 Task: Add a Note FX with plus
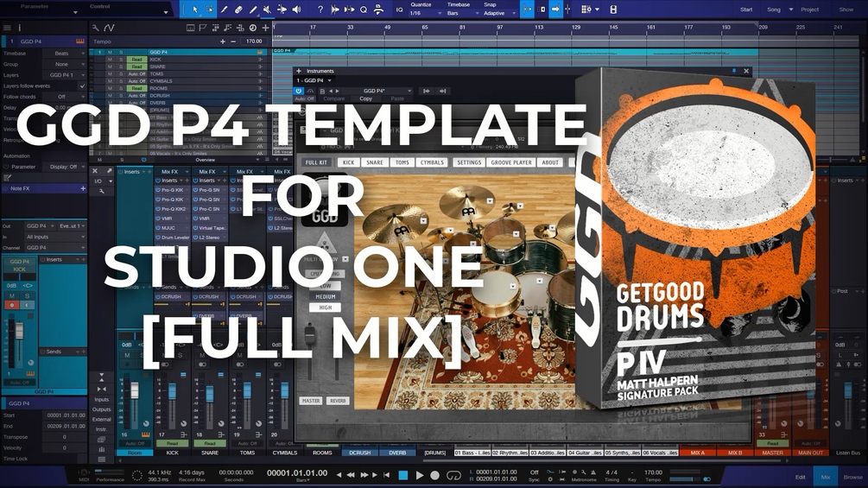pyautogui.click(x=83, y=188)
